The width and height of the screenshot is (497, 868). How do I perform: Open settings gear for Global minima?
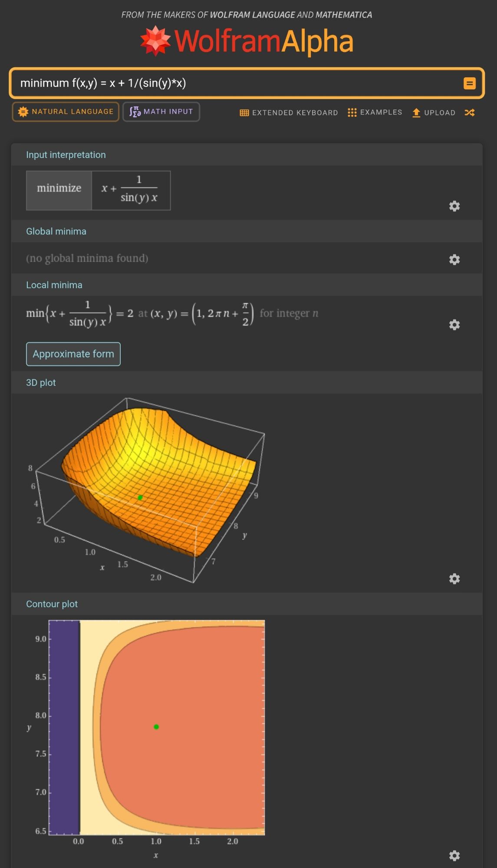454,260
